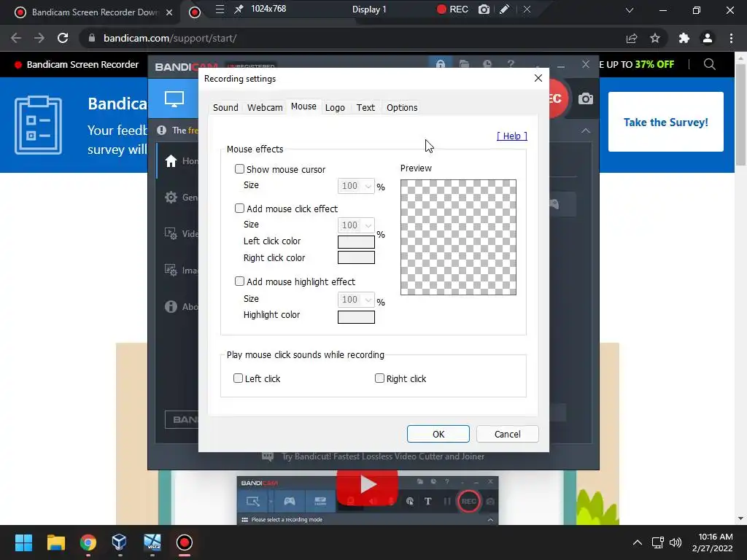Close the recording toolbar with X icon
Viewport: 747px width, 560px height.
(527, 9)
